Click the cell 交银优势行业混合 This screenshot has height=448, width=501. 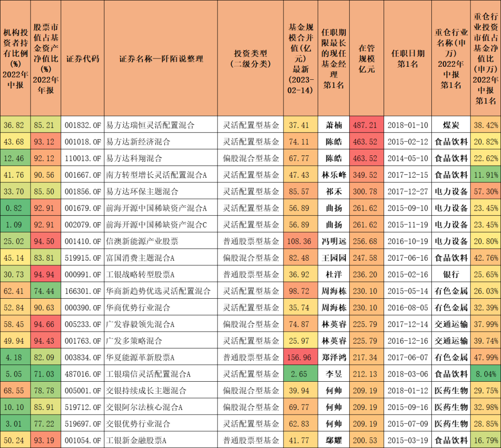(x=161, y=424)
